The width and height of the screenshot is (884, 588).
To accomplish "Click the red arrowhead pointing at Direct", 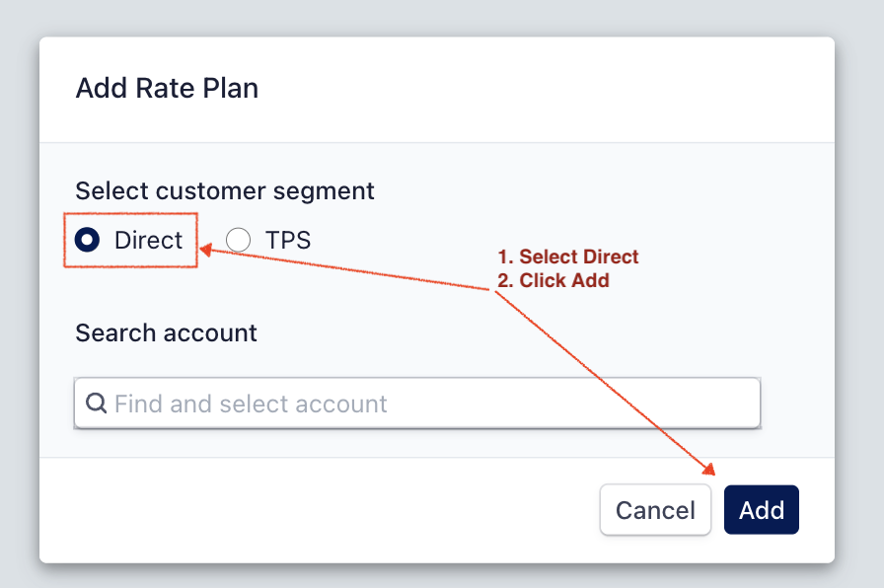I will pos(206,250).
